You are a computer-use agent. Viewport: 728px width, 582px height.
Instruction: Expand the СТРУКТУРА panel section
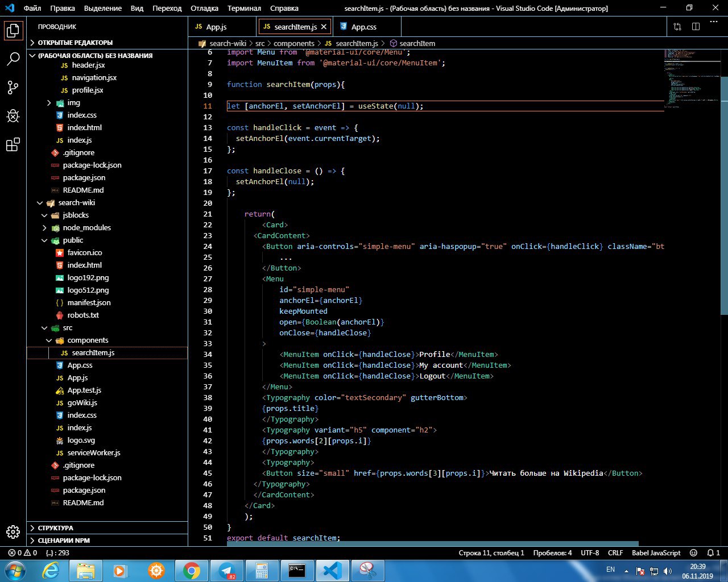[x=56, y=528]
